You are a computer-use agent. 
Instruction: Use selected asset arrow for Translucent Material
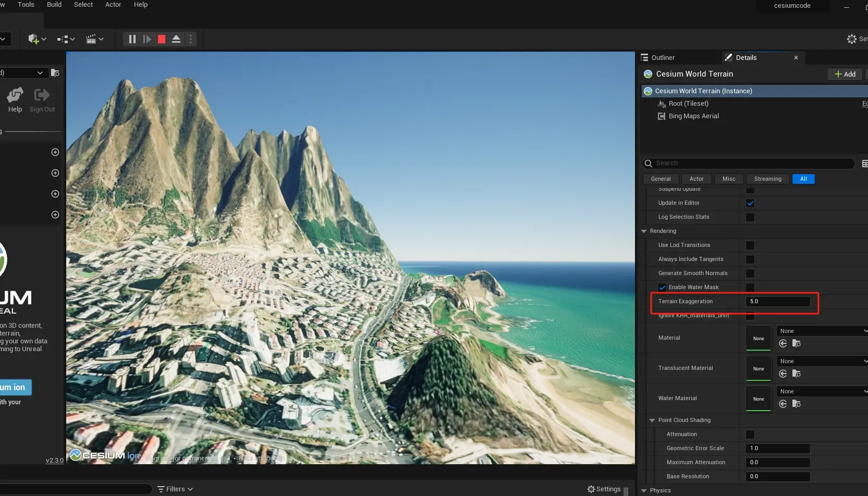coord(783,374)
